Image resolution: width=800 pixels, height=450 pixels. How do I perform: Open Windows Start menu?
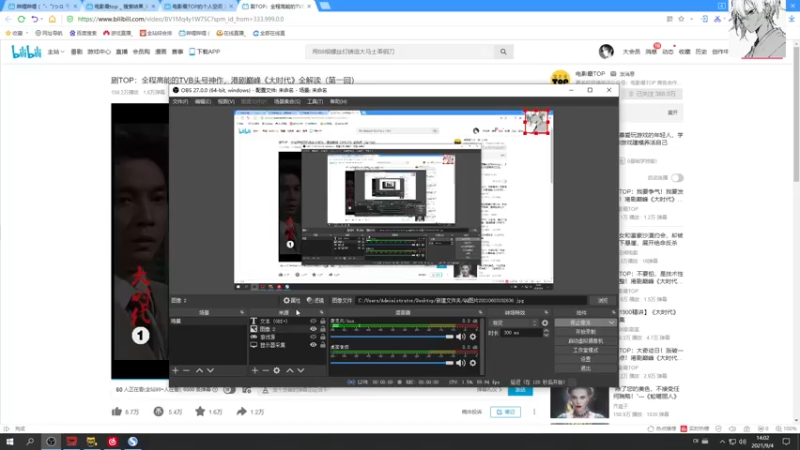pyautogui.click(x=10, y=441)
